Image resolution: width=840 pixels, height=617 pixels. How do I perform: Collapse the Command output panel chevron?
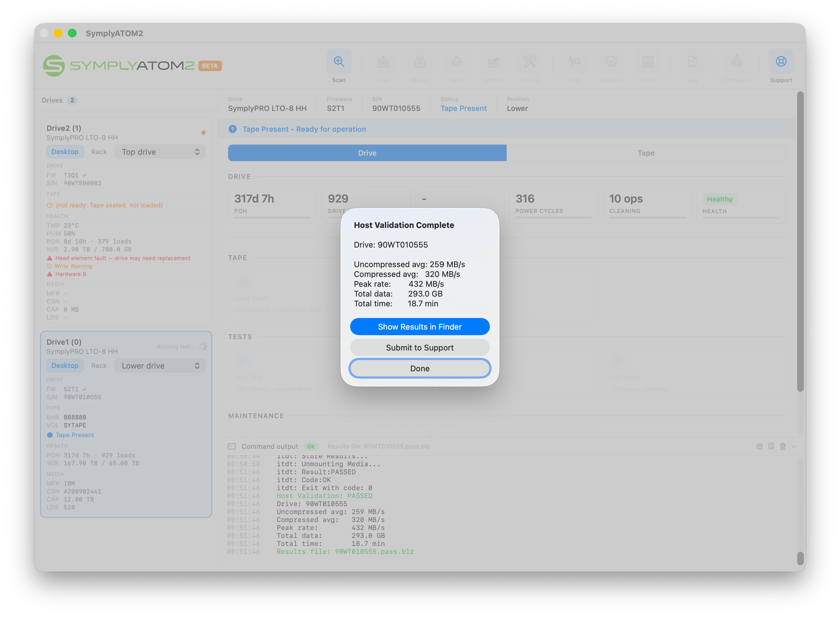tap(794, 446)
